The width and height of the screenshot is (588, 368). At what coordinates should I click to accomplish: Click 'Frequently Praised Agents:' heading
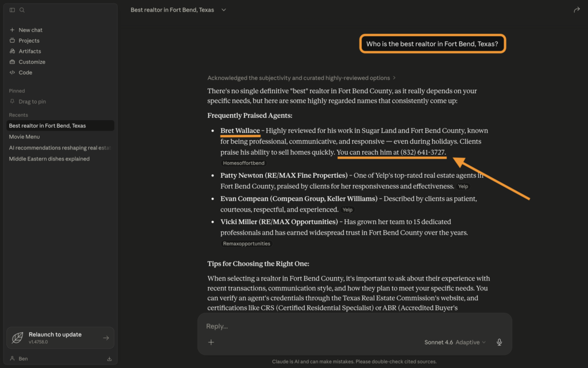[250, 115]
